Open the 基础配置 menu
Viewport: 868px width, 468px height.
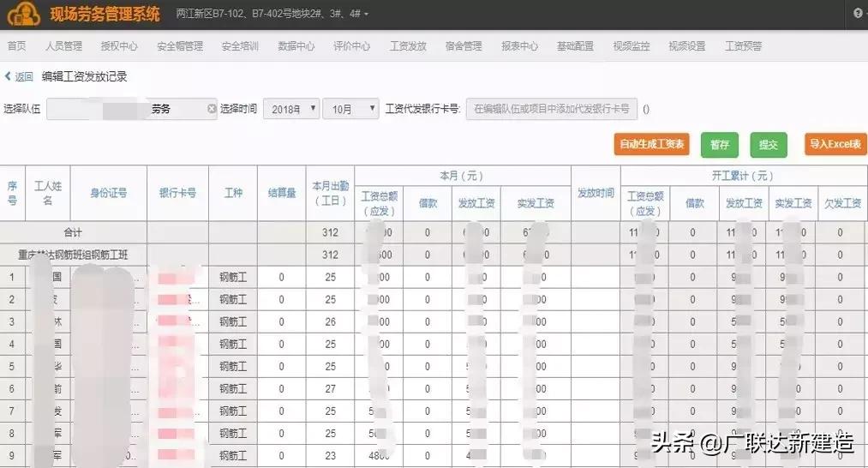click(575, 46)
